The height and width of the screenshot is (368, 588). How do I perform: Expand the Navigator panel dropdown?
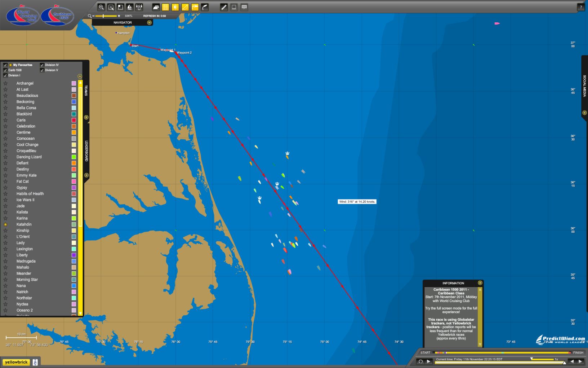(149, 22)
